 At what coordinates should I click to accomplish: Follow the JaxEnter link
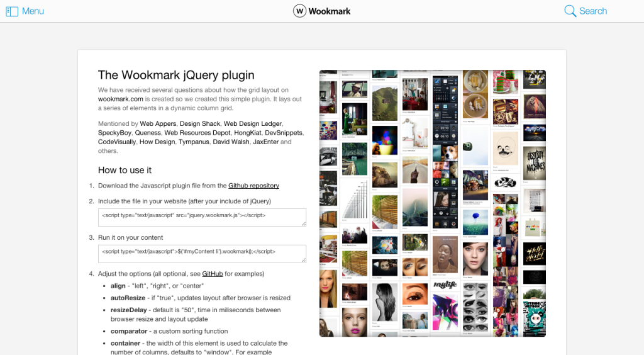pos(266,142)
